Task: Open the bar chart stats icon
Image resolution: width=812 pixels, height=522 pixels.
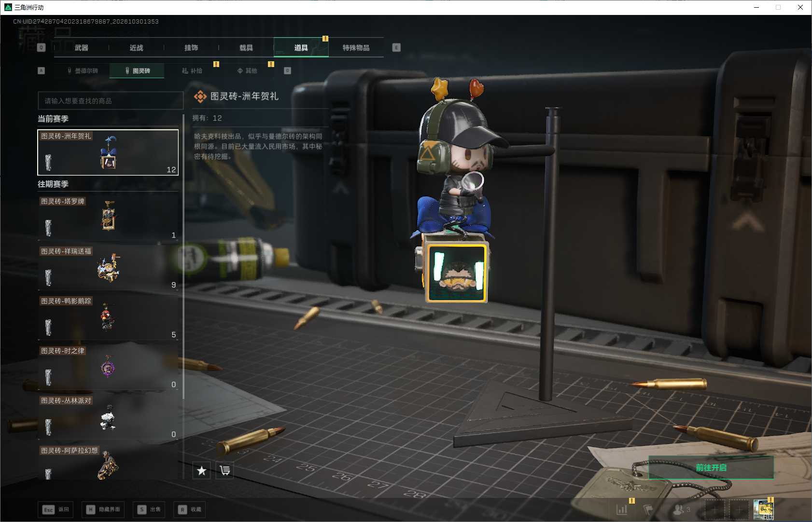Action: pyautogui.click(x=622, y=509)
